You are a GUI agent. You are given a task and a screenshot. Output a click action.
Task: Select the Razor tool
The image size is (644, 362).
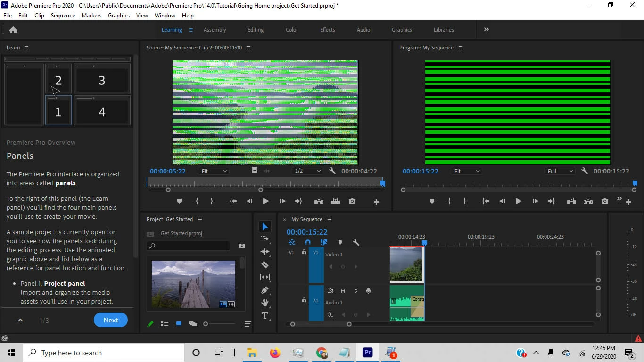[265, 264]
